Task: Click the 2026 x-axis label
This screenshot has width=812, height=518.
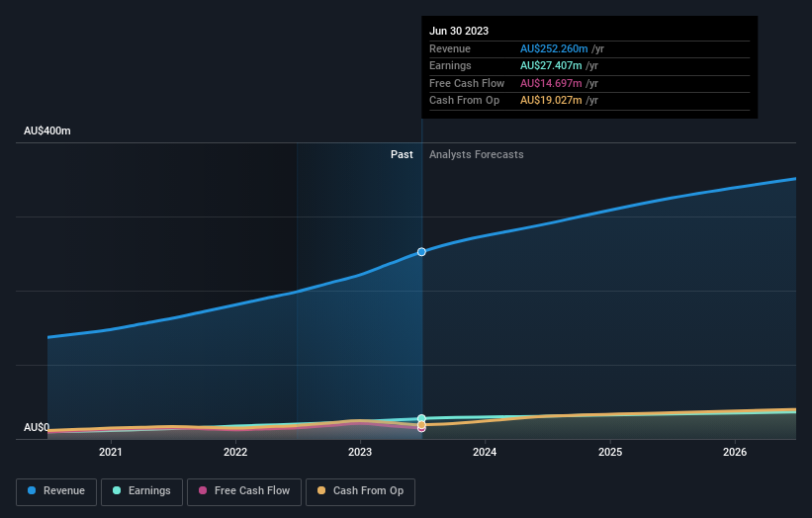Action: 735,453
